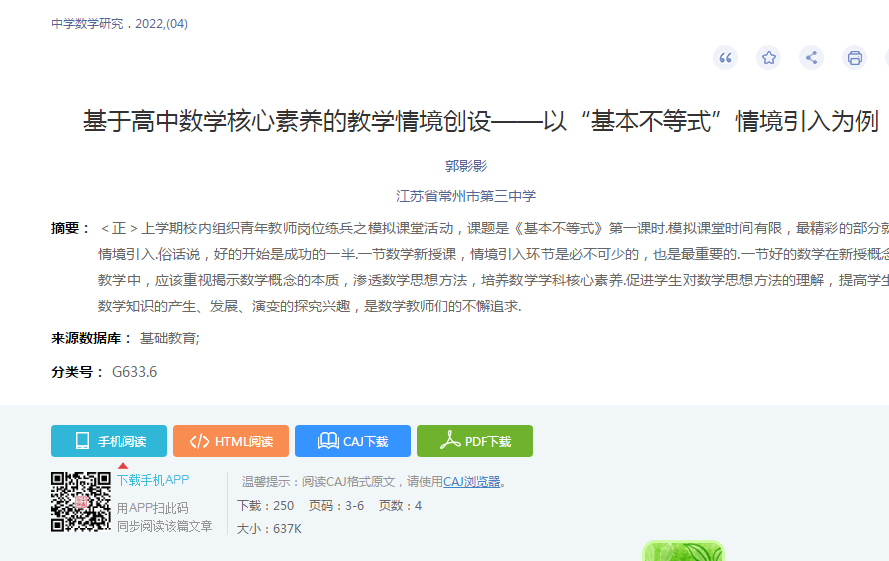The image size is (889, 561).
Task: Select source database text 基础教育
Action: [x=170, y=339]
